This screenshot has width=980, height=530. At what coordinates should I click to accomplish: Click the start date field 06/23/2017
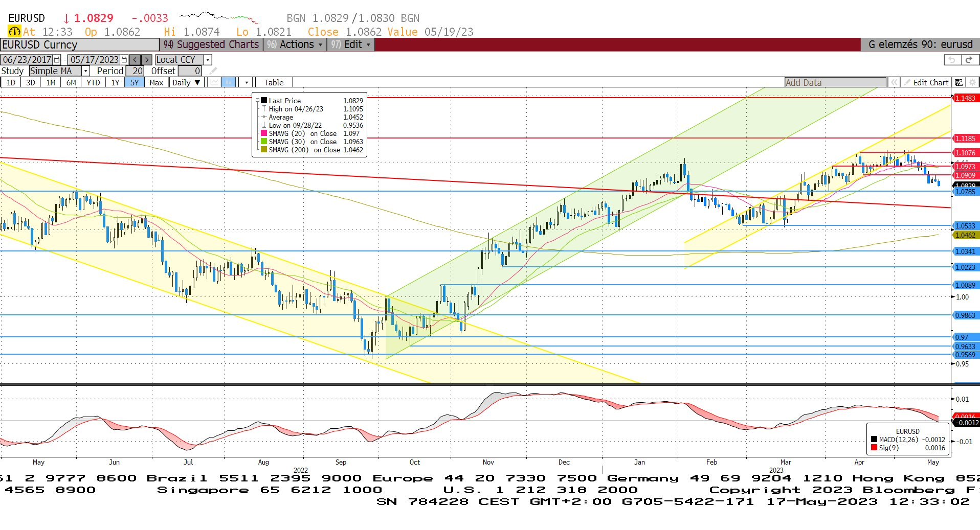click(27, 60)
